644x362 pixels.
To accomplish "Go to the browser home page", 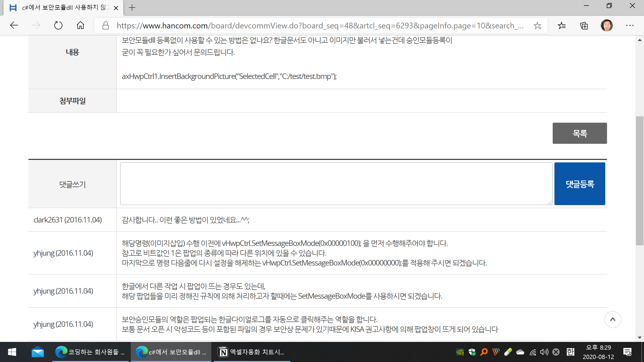I will click(x=80, y=25).
